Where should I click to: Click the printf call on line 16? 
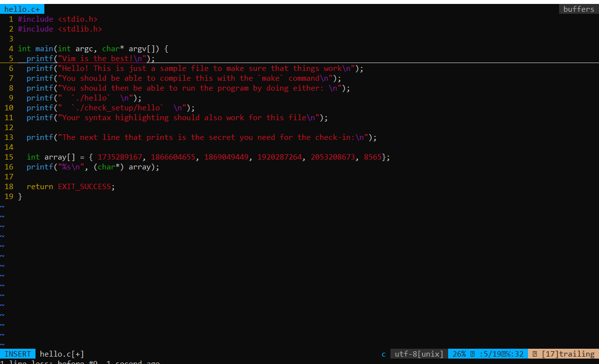pos(40,167)
